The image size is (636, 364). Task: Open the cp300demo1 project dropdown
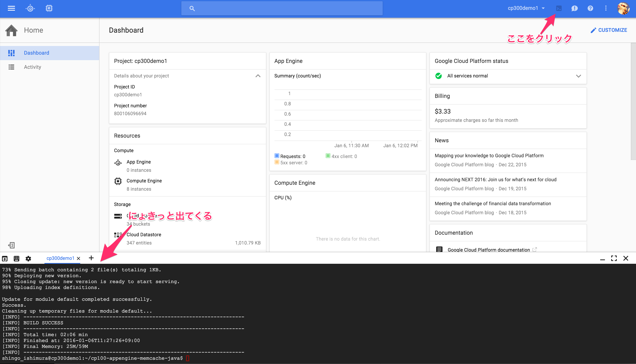(526, 8)
